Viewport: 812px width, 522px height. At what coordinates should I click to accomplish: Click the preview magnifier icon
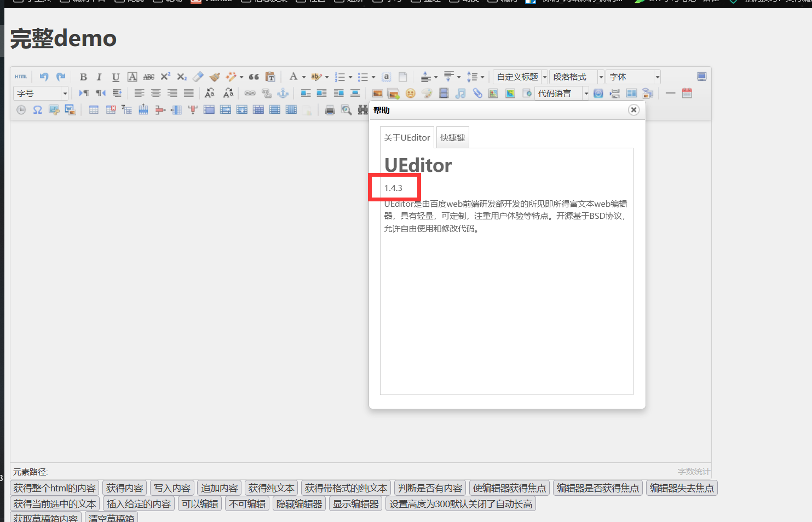click(x=347, y=110)
